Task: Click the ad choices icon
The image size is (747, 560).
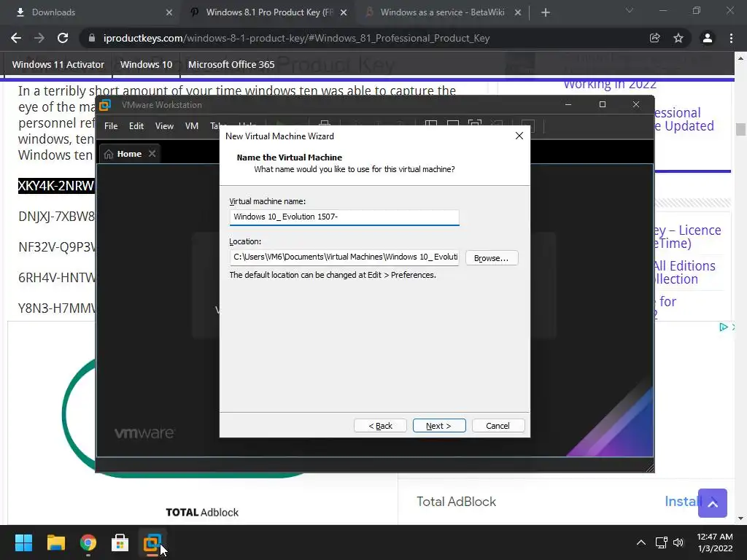Action: (723, 327)
